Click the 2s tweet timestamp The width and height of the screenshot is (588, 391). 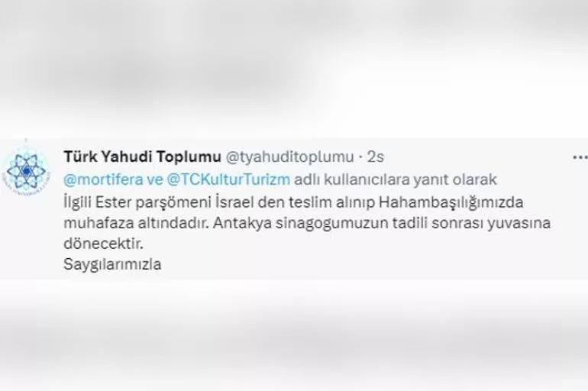point(376,157)
